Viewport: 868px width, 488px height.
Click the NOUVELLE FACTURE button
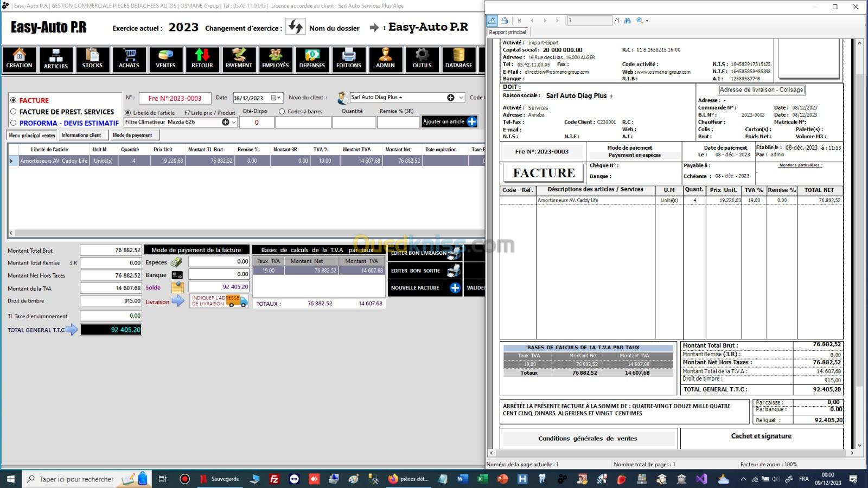pyautogui.click(x=425, y=288)
